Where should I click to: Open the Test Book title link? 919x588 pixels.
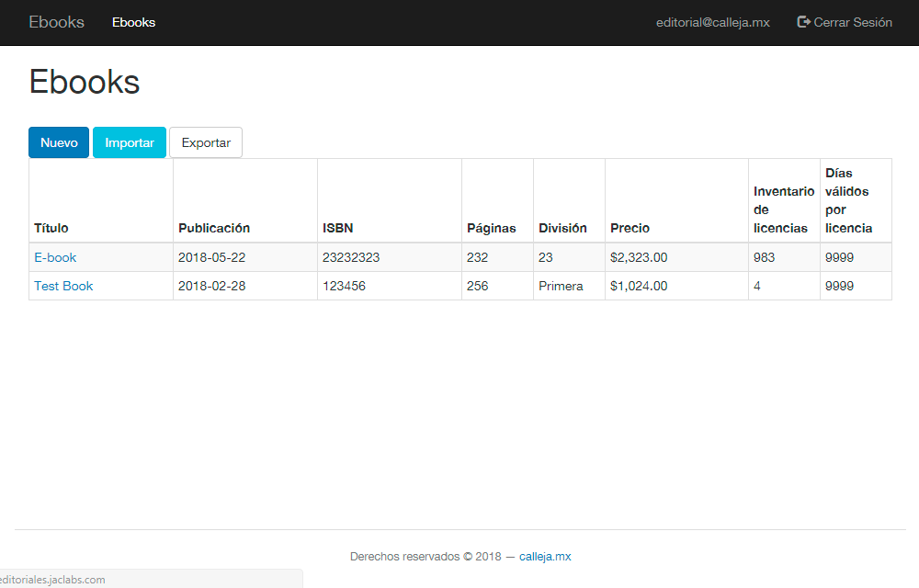pyautogui.click(x=63, y=286)
